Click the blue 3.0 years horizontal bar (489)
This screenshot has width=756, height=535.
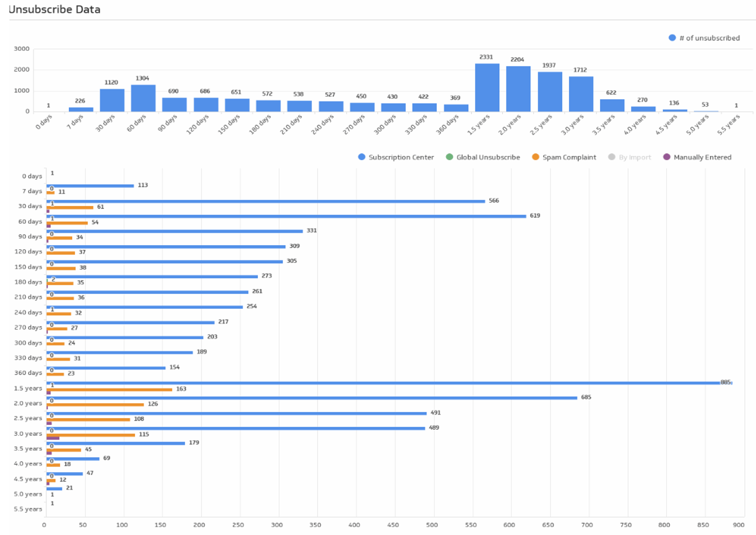236,428
